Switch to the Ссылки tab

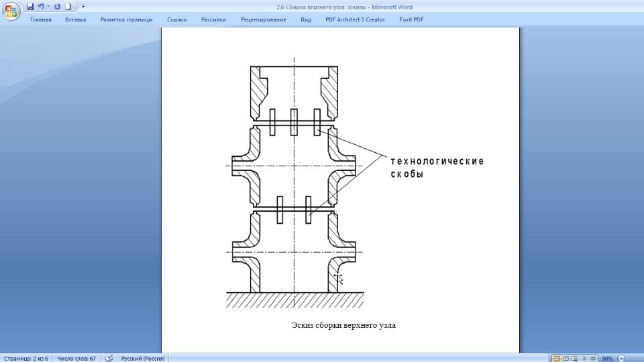coord(176,19)
